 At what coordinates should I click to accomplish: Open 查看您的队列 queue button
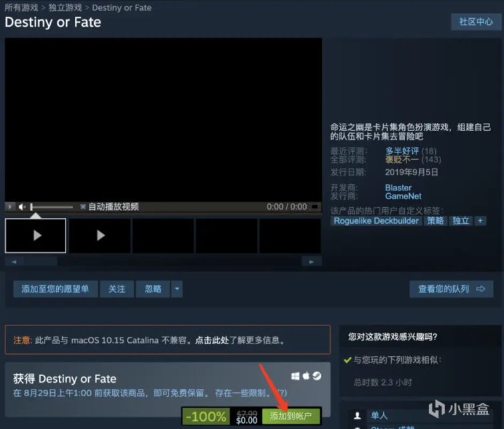[451, 289]
